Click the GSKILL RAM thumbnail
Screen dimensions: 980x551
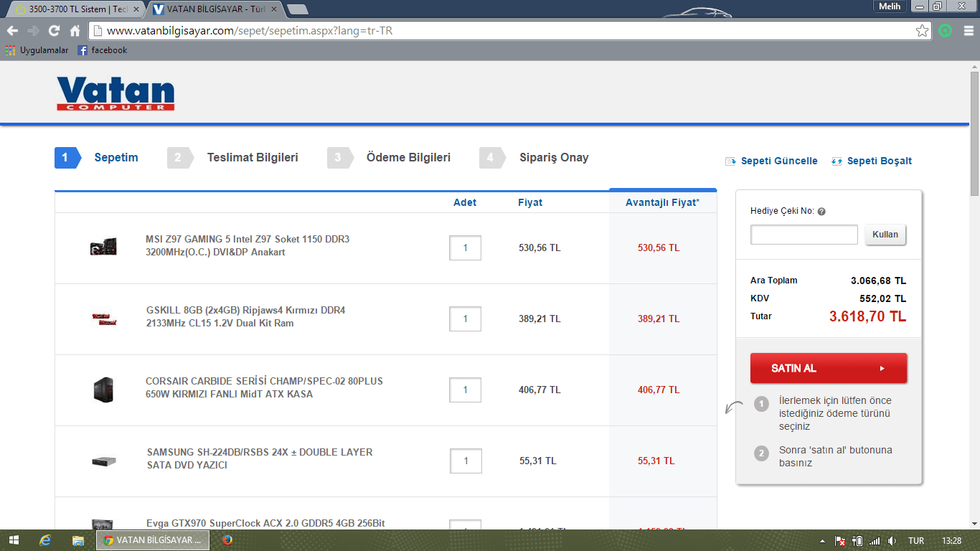[103, 319]
